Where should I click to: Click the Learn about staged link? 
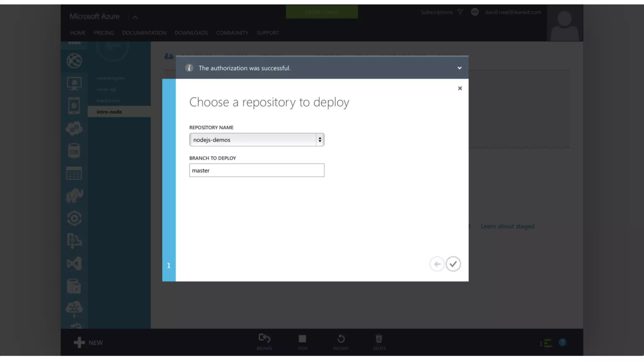tap(507, 226)
